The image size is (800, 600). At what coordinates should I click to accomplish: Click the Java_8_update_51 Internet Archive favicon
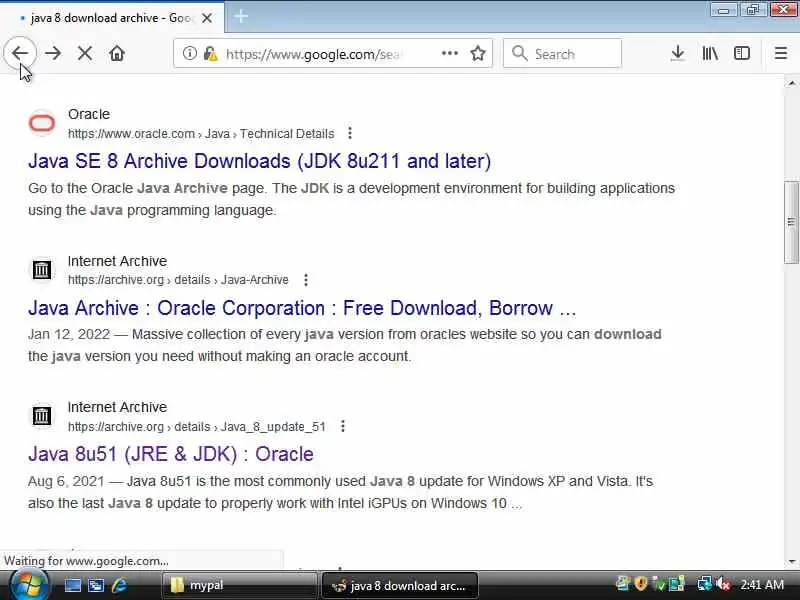click(x=42, y=416)
